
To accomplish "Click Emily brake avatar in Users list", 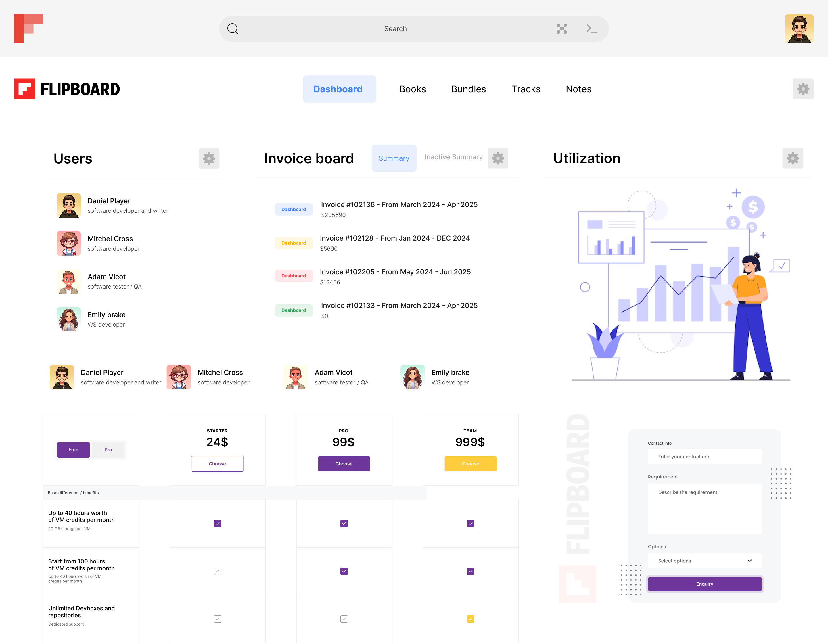I will [x=69, y=319].
